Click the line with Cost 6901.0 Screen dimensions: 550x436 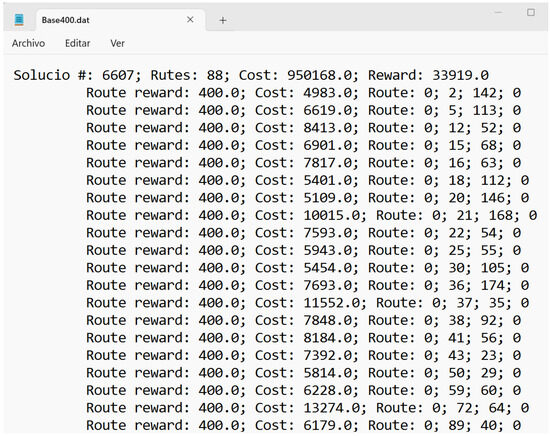[303, 146]
